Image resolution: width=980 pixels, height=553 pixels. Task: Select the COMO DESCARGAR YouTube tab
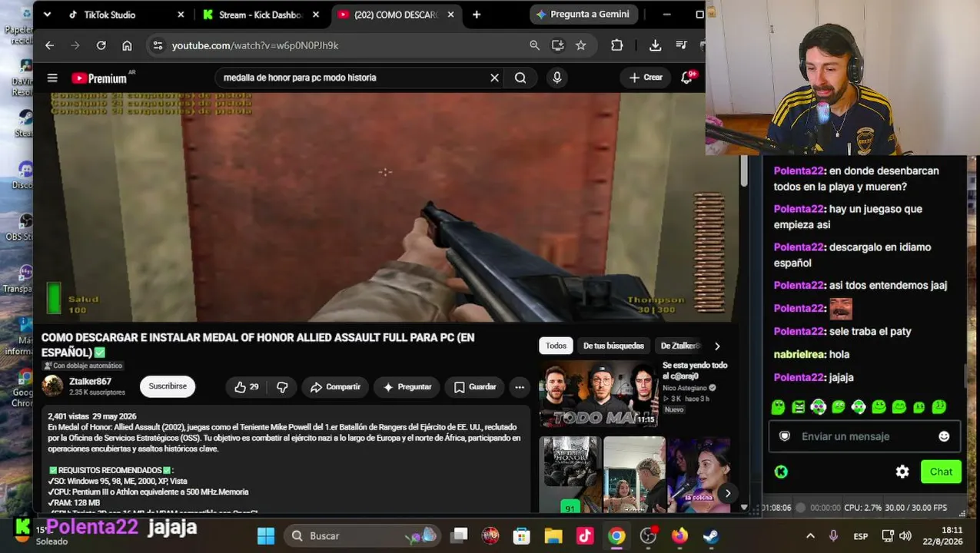coord(396,15)
